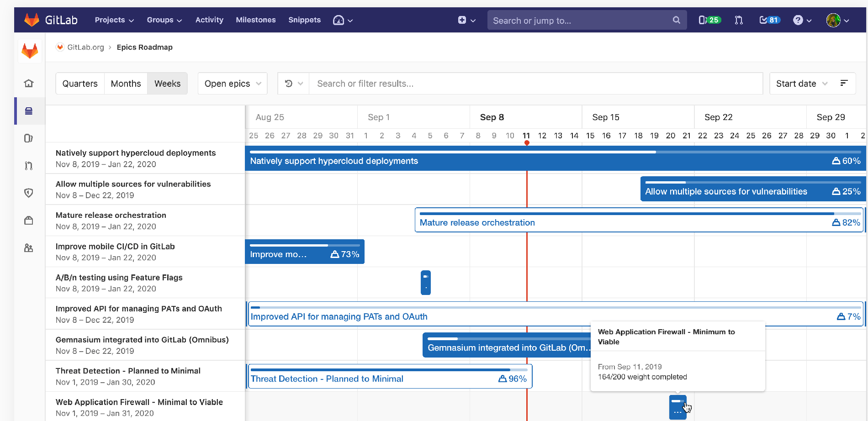Click the Sep 8 week header
Viewport: 868px width, 421px height.
tap(492, 117)
